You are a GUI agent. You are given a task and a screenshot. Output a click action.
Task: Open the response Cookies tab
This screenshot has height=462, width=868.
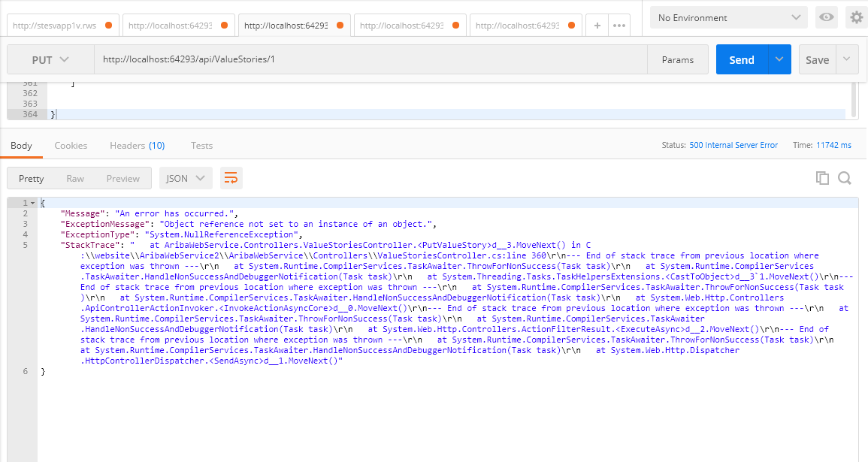(x=71, y=146)
